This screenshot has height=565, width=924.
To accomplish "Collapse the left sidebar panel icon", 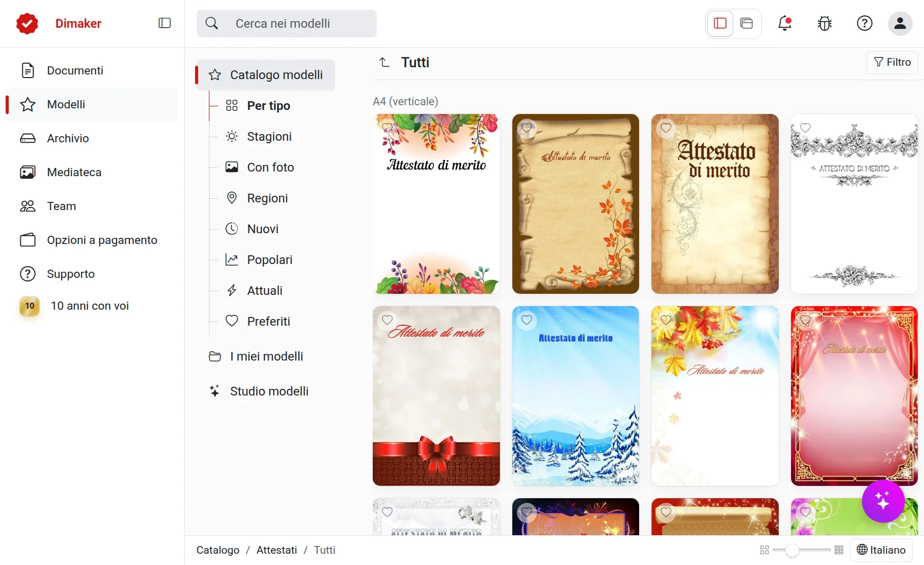I will pos(164,23).
